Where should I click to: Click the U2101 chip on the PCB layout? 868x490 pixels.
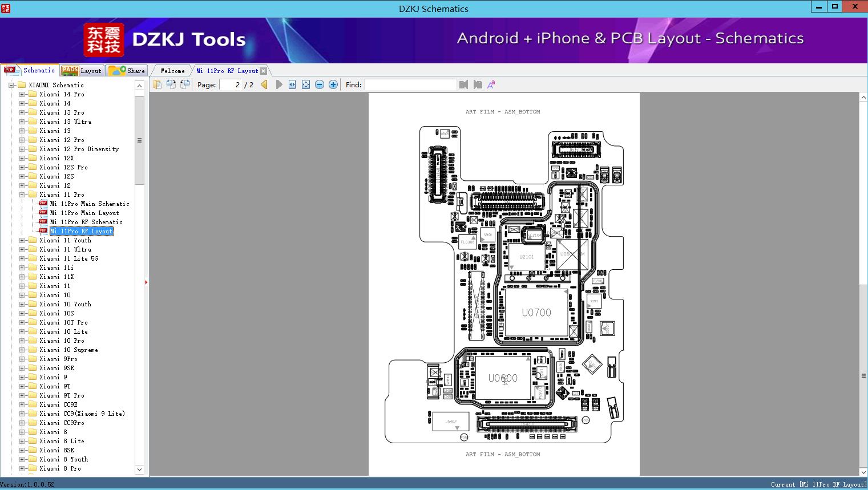click(x=526, y=257)
